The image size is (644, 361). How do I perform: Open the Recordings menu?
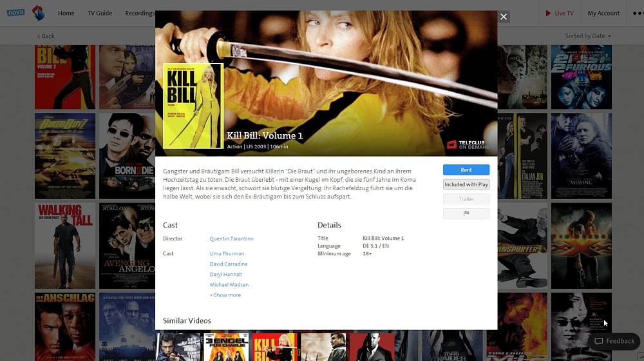(x=140, y=13)
